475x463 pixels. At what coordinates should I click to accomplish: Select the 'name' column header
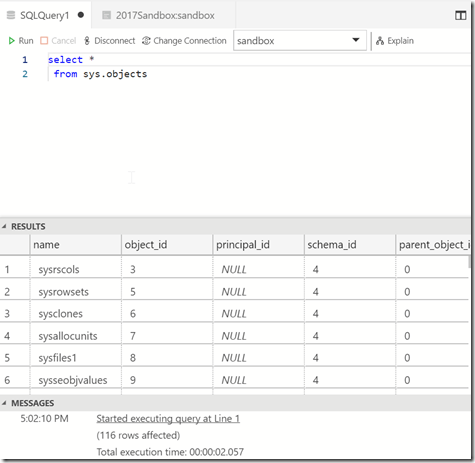pos(76,245)
